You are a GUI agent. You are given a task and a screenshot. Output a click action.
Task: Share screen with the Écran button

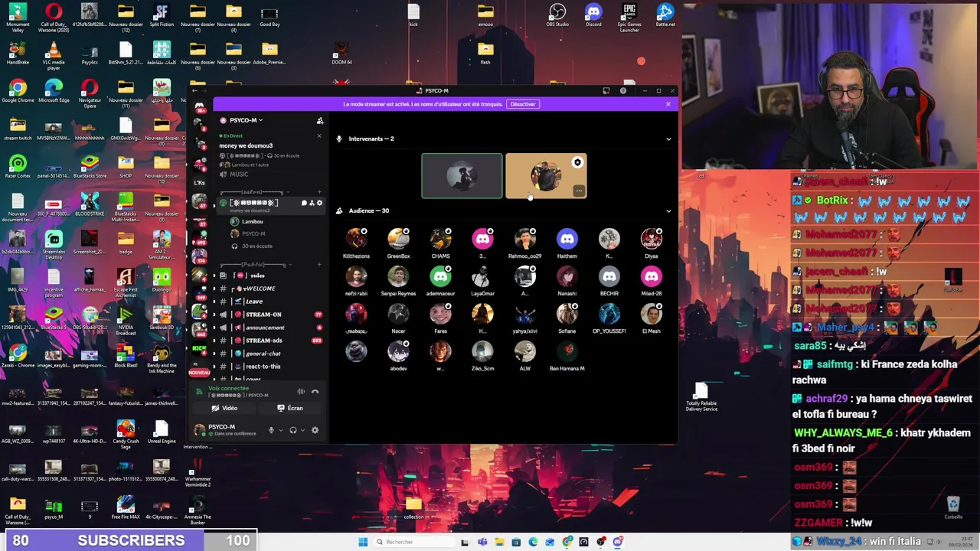click(290, 409)
